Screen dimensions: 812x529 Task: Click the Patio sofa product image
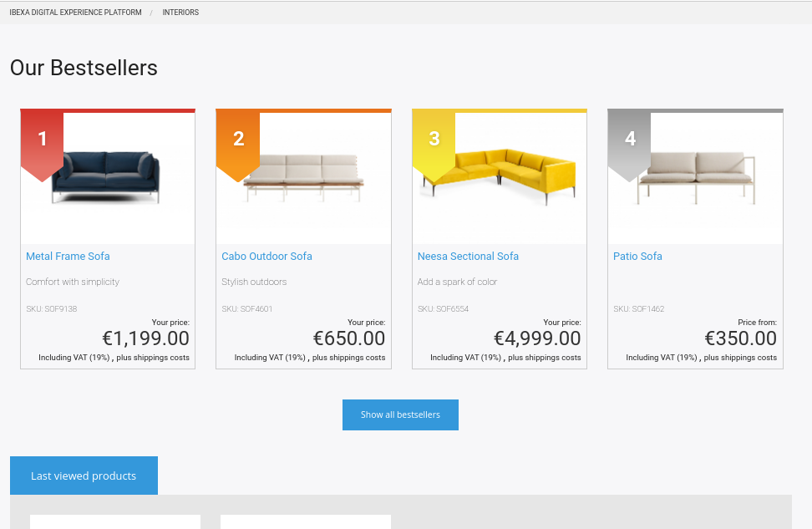tap(696, 177)
